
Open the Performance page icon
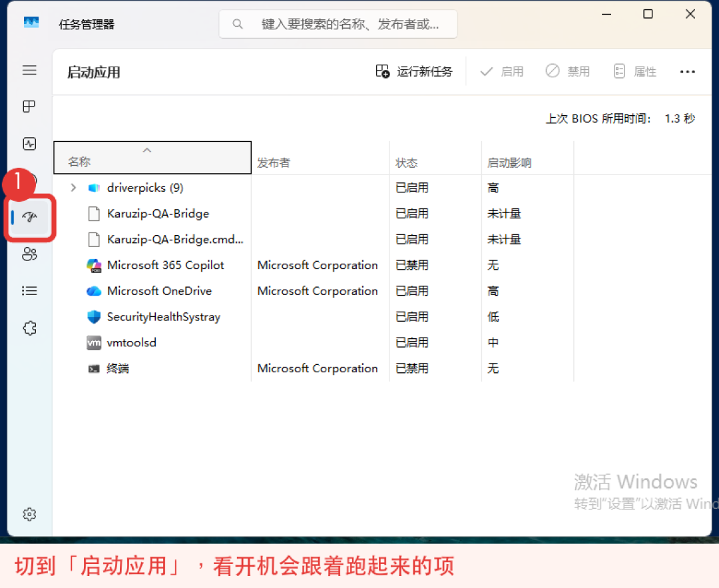point(29,144)
